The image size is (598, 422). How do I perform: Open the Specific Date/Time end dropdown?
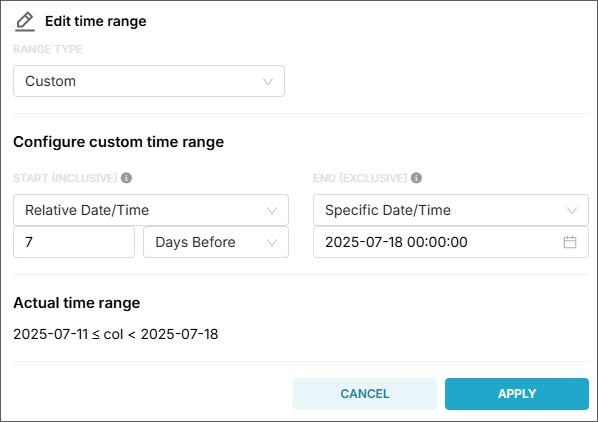(x=451, y=210)
